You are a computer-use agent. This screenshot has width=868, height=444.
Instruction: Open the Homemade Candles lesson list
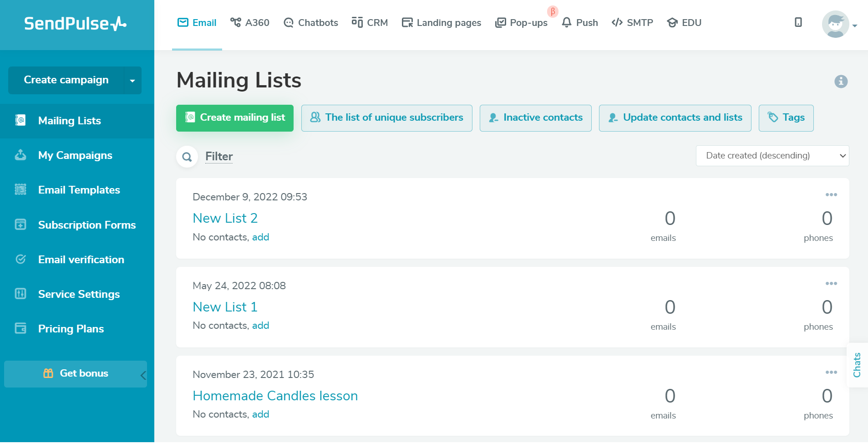[275, 396]
